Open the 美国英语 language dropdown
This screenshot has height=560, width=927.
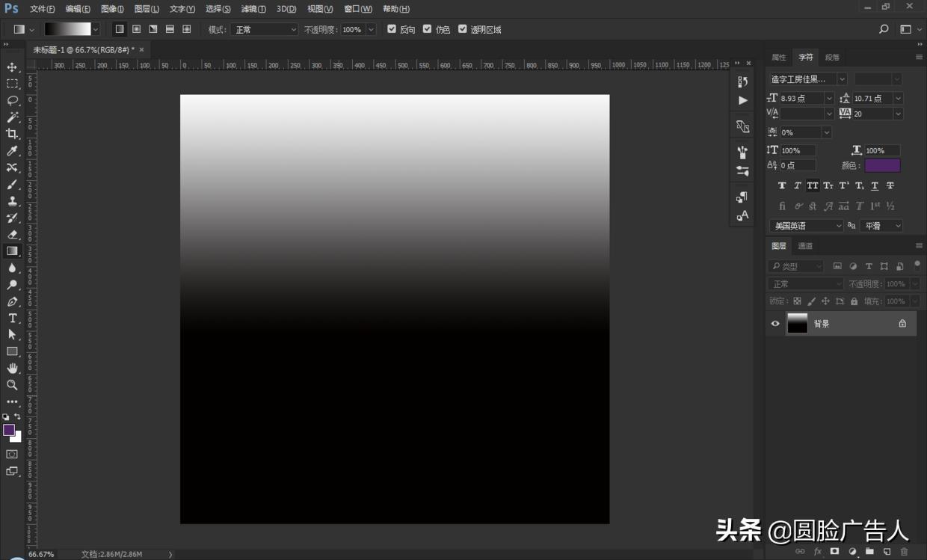coord(806,226)
